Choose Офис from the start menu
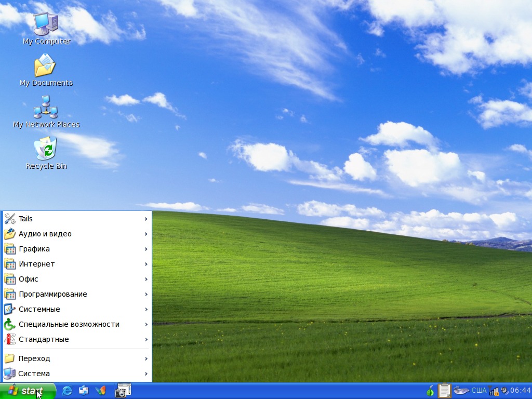The width and height of the screenshot is (532, 399). coord(77,279)
